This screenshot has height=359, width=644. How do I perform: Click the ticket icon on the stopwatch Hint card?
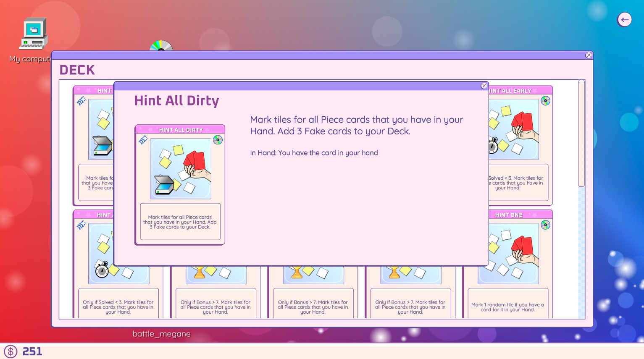(81, 225)
